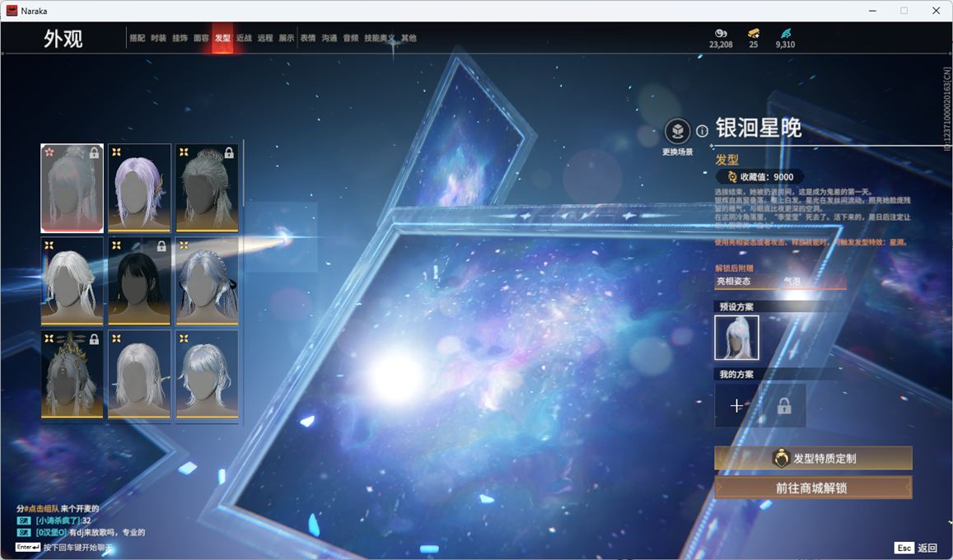Click player name 0汉堡O in chat
Viewport: 953px width, 560px height.
pyautogui.click(x=50, y=533)
